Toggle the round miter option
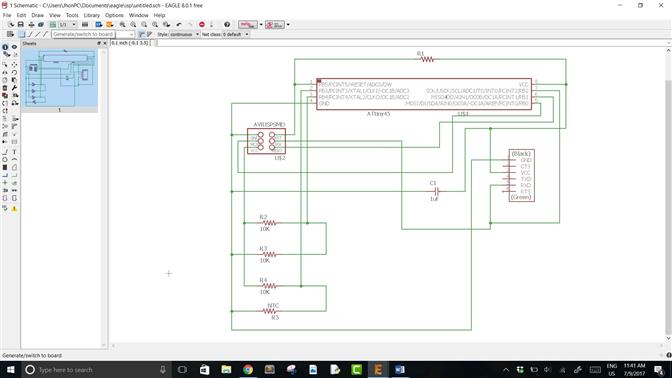672x378 pixels. pyautogui.click(x=142, y=34)
